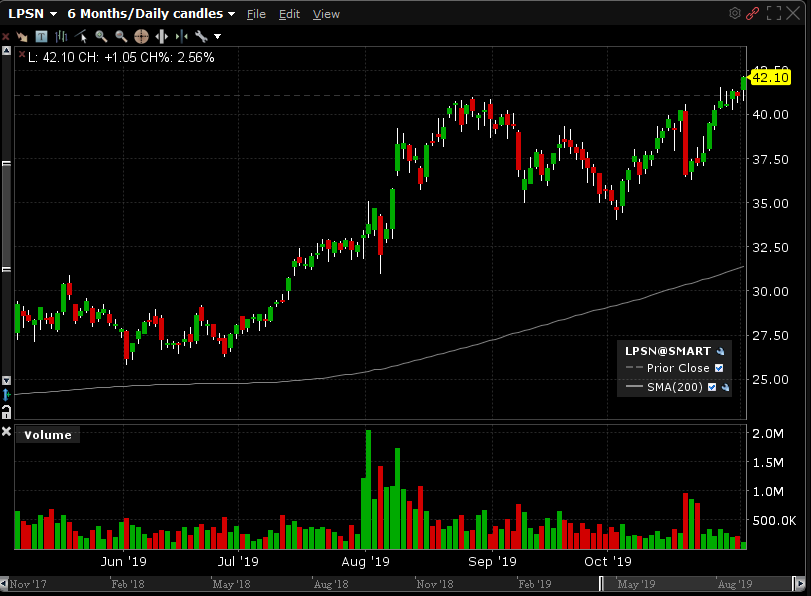This screenshot has width=811, height=596.
Task: Select the text annotation tool
Action: click(x=42, y=36)
